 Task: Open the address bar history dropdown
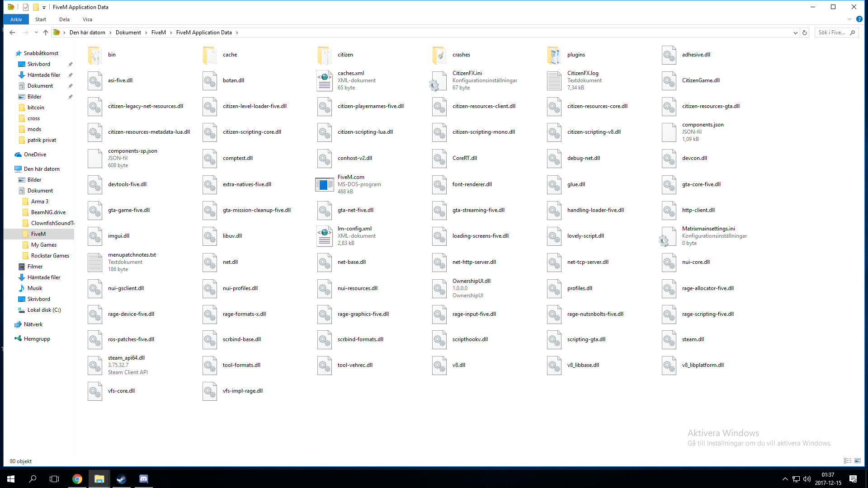pyautogui.click(x=795, y=33)
